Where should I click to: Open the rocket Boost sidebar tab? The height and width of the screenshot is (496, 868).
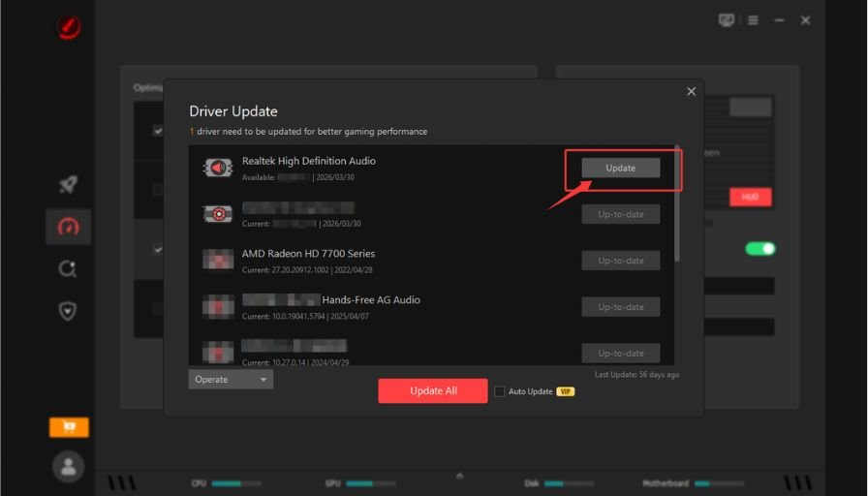pyautogui.click(x=68, y=184)
